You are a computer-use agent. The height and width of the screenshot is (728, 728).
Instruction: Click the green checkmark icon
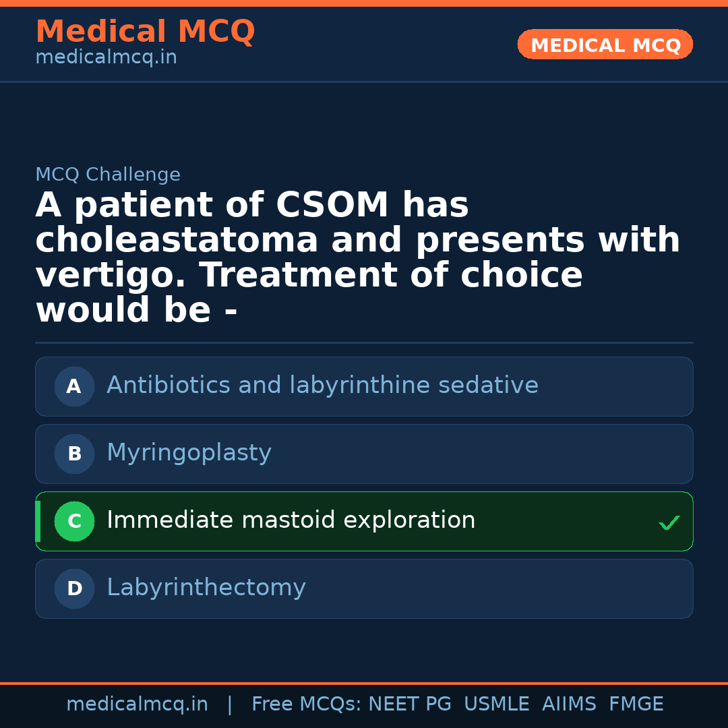pos(669,522)
